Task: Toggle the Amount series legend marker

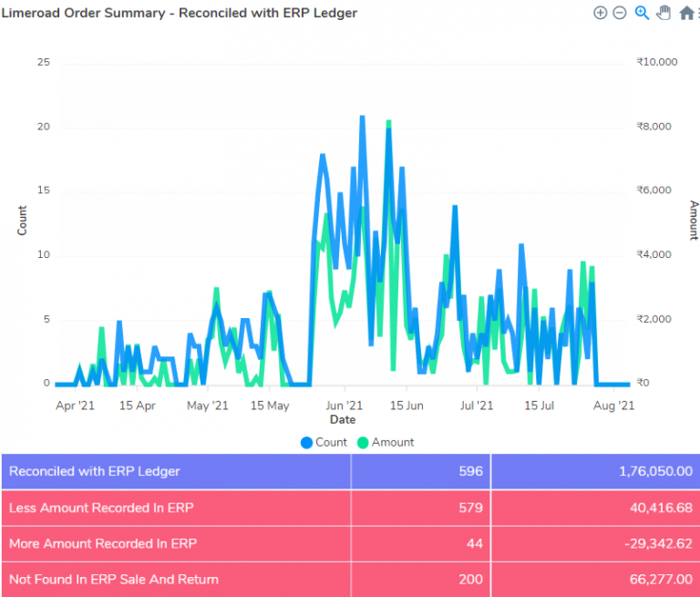Action: click(x=363, y=442)
